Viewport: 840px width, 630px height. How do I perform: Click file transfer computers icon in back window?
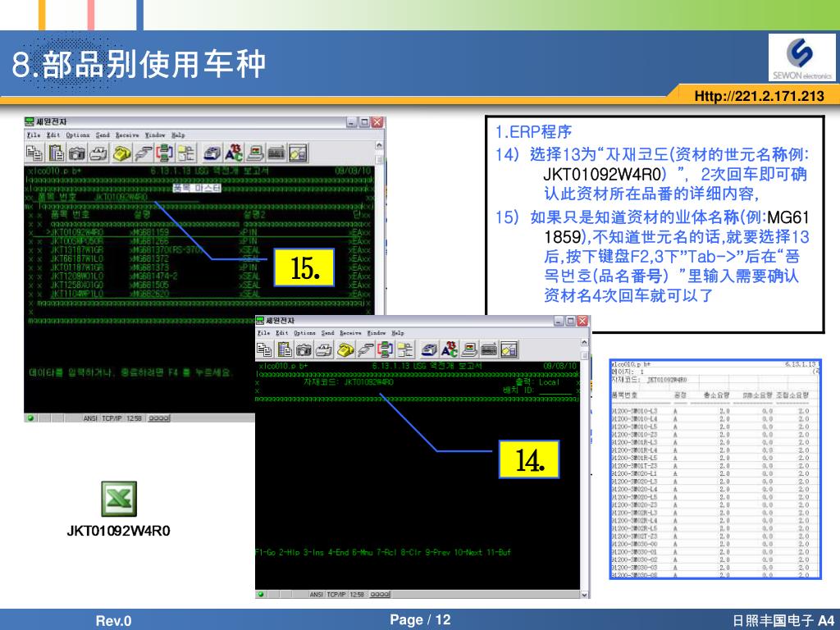164,153
